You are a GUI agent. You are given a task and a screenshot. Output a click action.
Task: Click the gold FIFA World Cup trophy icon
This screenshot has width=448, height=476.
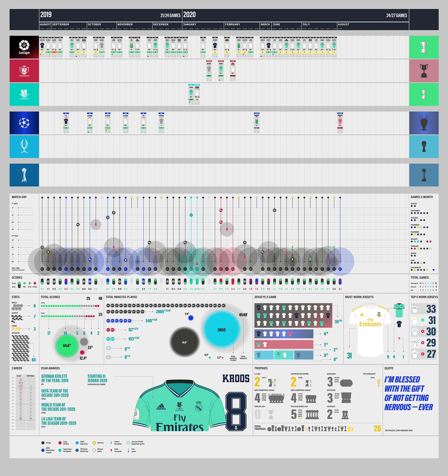click(x=379, y=383)
